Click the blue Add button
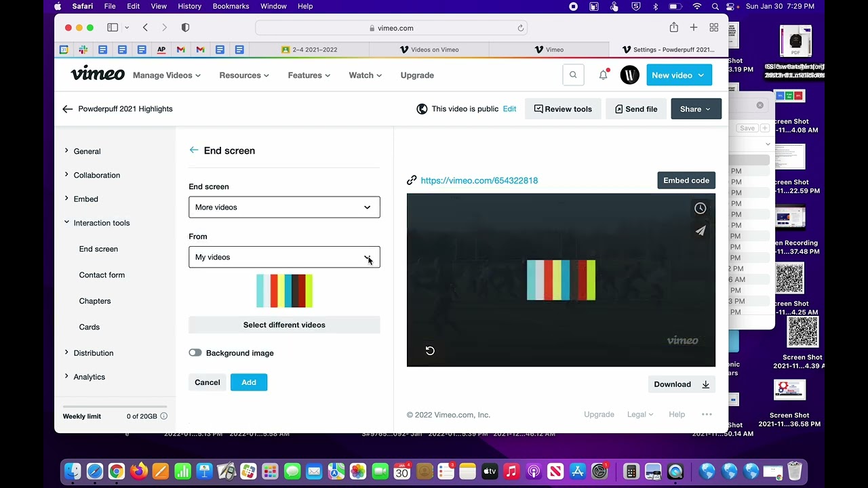 point(249,382)
